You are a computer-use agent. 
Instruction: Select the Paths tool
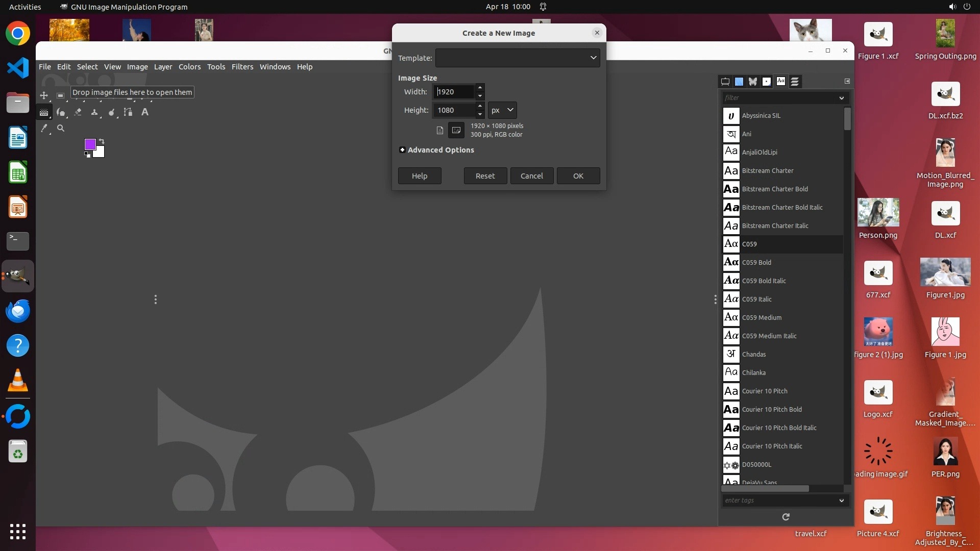click(x=128, y=112)
